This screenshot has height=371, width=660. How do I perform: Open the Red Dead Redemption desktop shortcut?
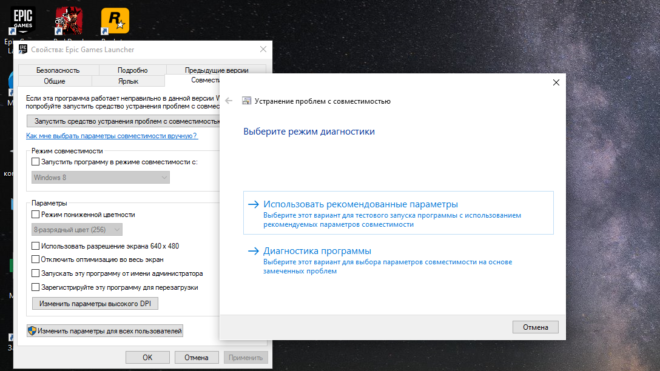[69, 21]
